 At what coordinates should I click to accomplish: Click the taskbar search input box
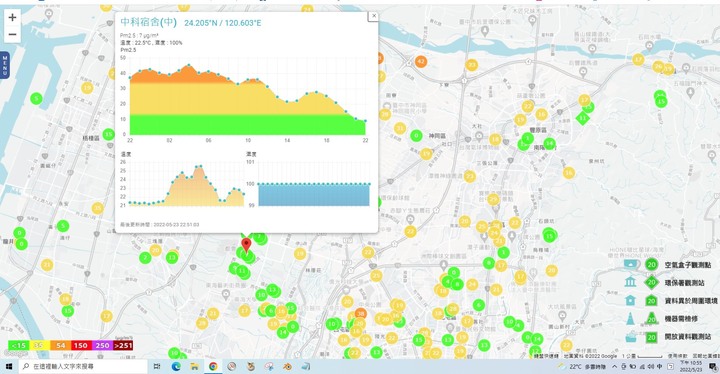83,366
